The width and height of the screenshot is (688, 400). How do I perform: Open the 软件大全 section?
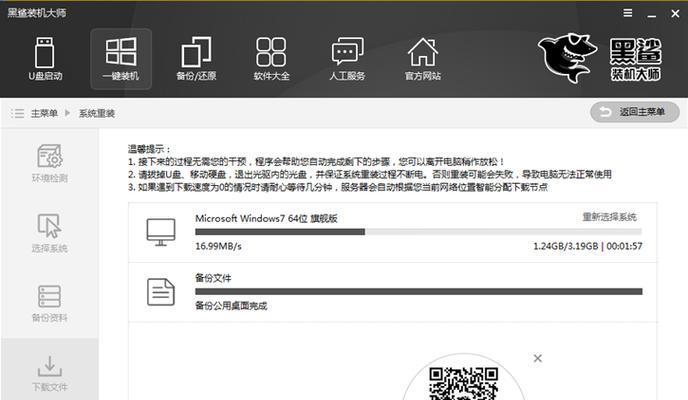[272, 59]
